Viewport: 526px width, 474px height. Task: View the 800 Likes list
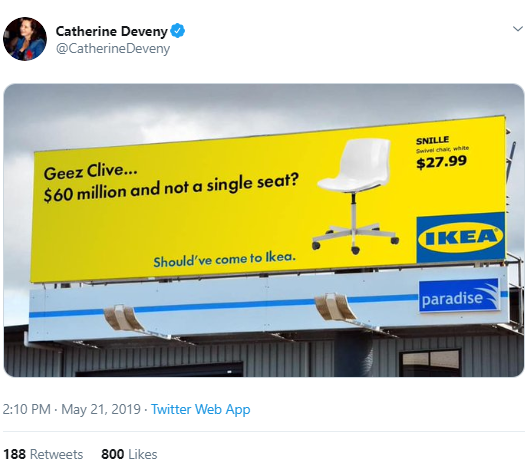coord(129,454)
